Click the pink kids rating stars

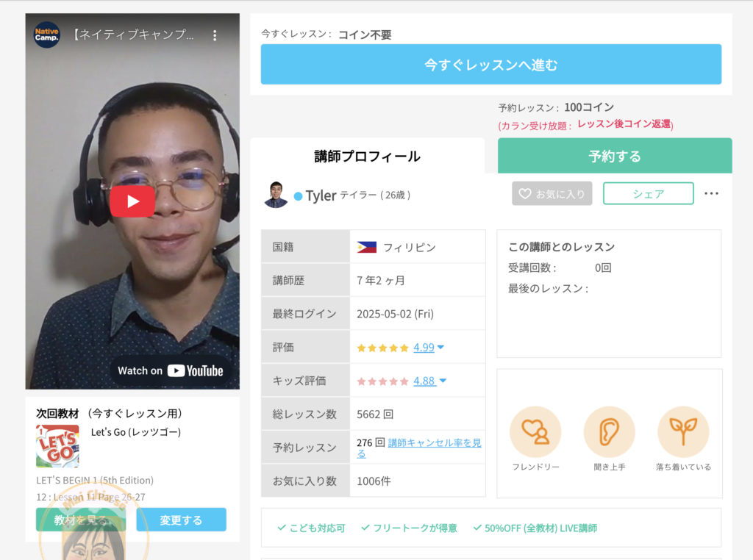(x=382, y=381)
